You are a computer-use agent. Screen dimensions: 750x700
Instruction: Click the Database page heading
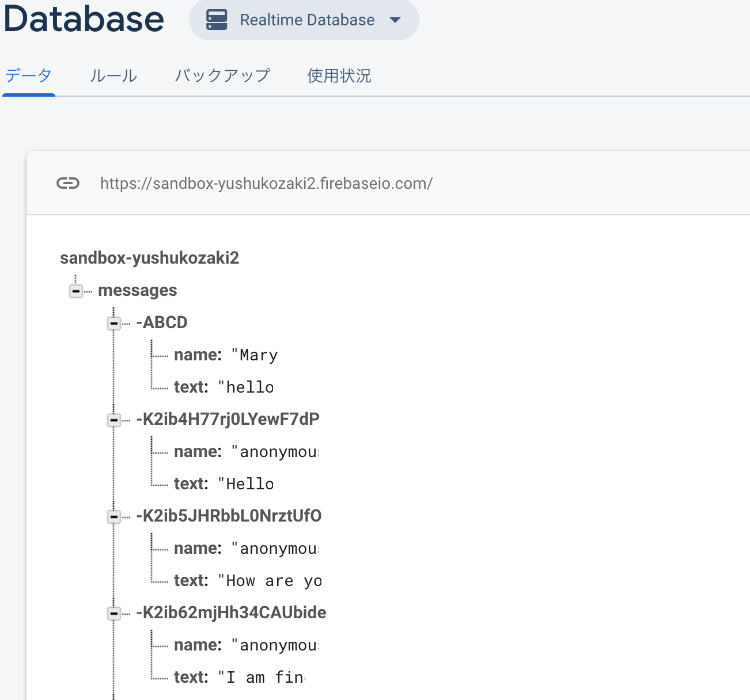(x=84, y=18)
